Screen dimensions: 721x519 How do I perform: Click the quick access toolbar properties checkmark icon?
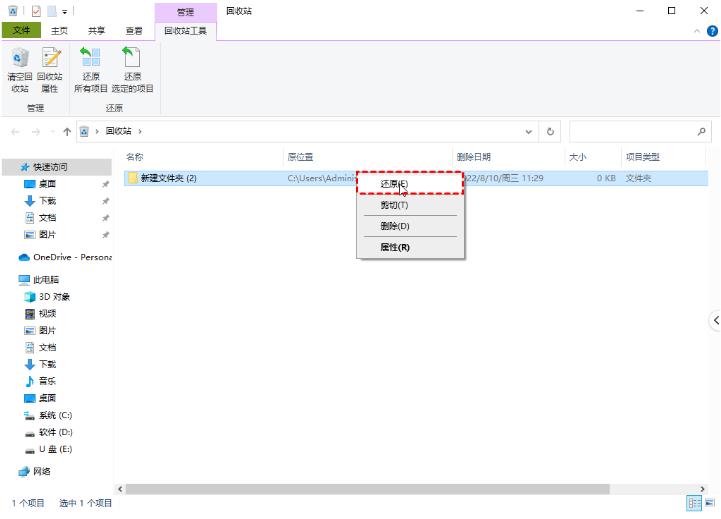(x=36, y=11)
